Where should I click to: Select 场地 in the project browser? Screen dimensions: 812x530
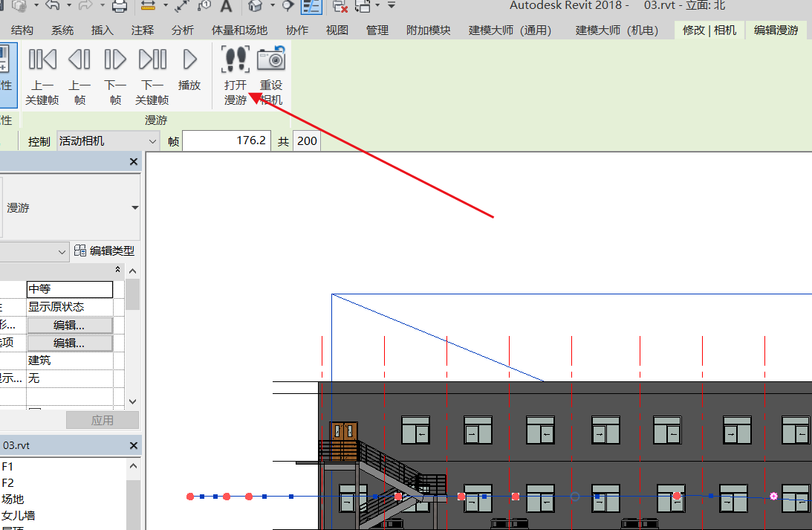point(13,499)
